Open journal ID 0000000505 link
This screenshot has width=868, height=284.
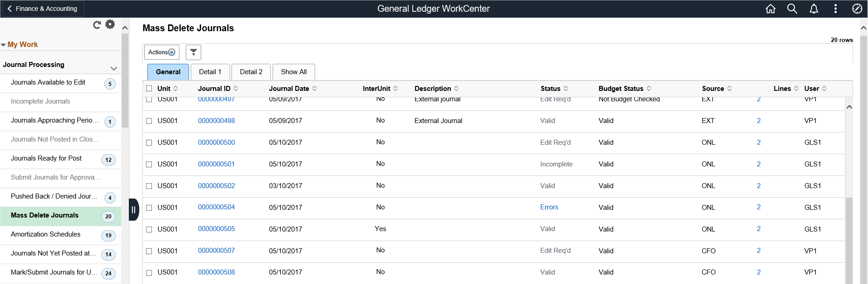click(x=216, y=229)
